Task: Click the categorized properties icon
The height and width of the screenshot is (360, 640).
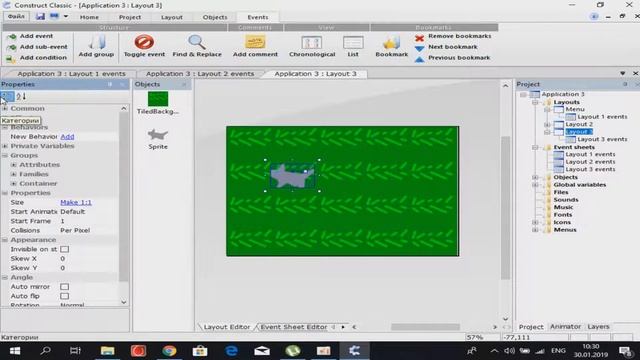Action: [x=7, y=96]
